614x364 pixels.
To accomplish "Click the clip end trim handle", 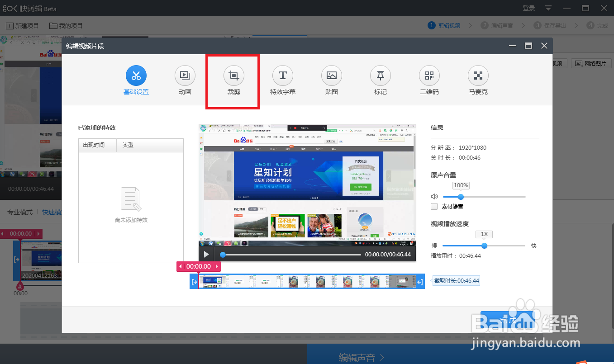I will click(420, 282).
